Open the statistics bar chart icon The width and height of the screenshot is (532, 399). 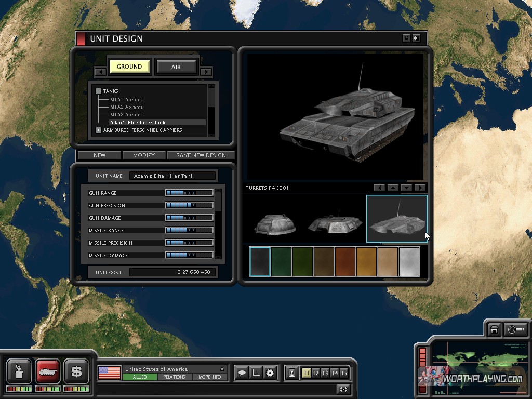point(256,373)
